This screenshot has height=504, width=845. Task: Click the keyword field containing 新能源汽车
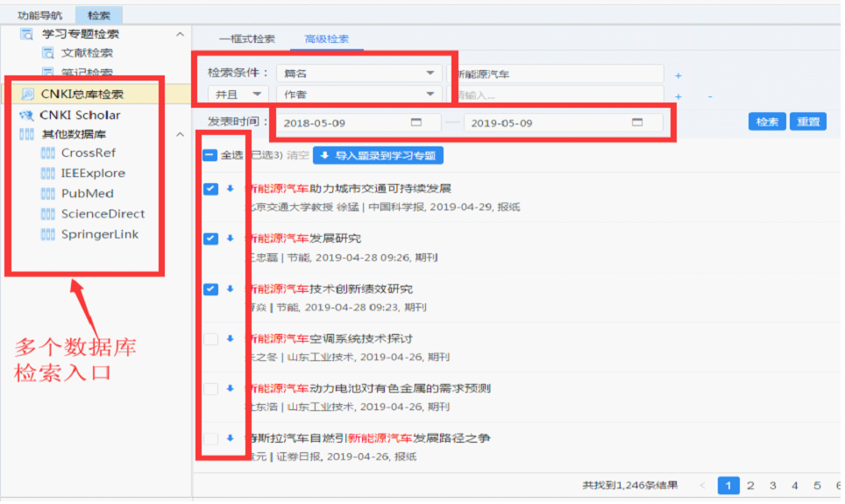560,74
